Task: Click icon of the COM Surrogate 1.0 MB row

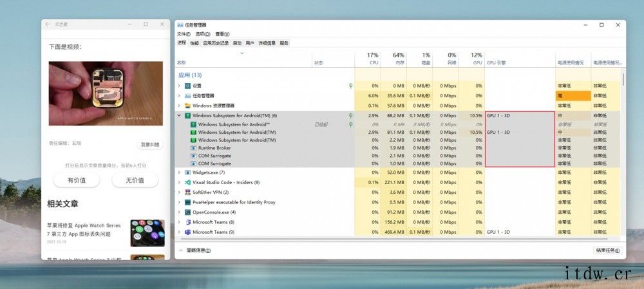Action: click(x=193, y=163)
